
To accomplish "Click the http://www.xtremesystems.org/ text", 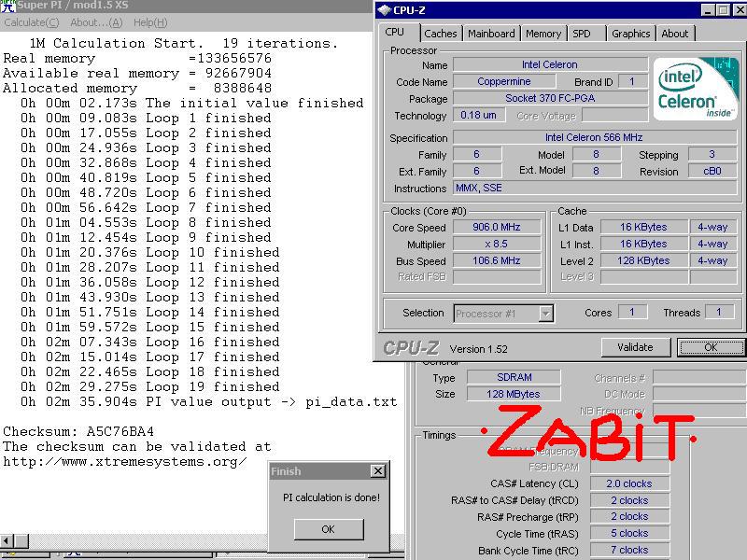I will [x=125, y=461].
